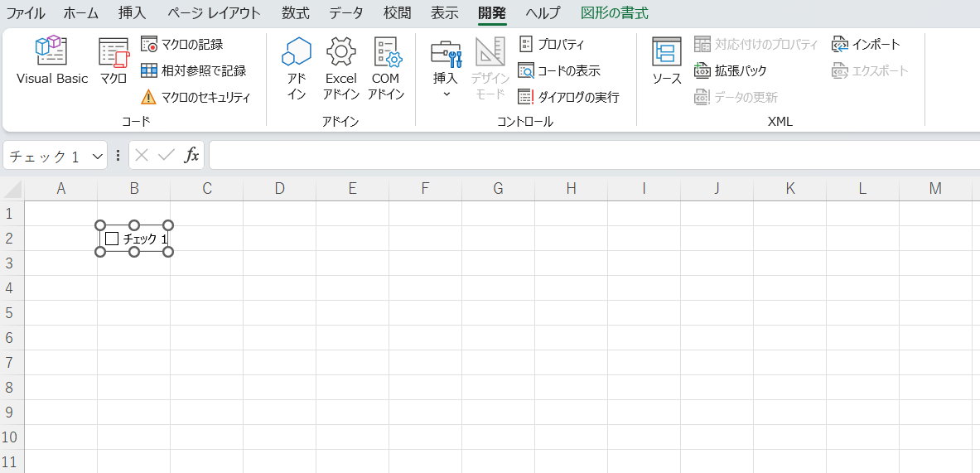Click XML インポート
Screen dimensions: 980x473
click(866, 45)
